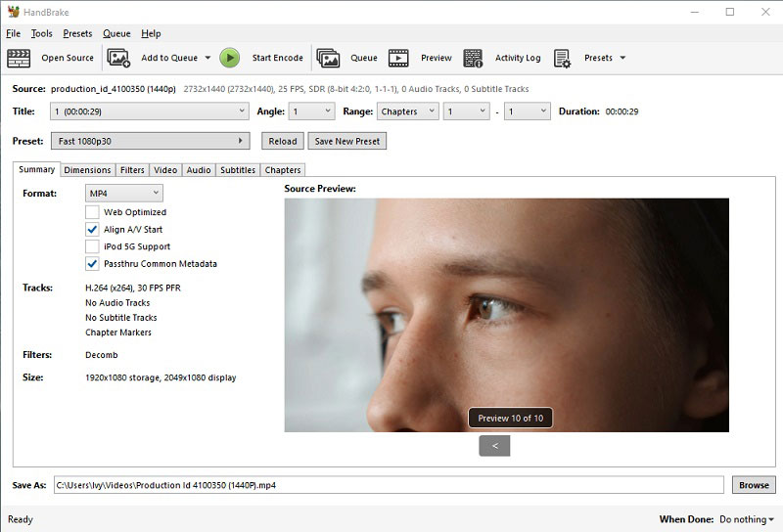Click the Open Source label
The width and height of the screenshot is (783, 532).
click(x=68, y=58)
